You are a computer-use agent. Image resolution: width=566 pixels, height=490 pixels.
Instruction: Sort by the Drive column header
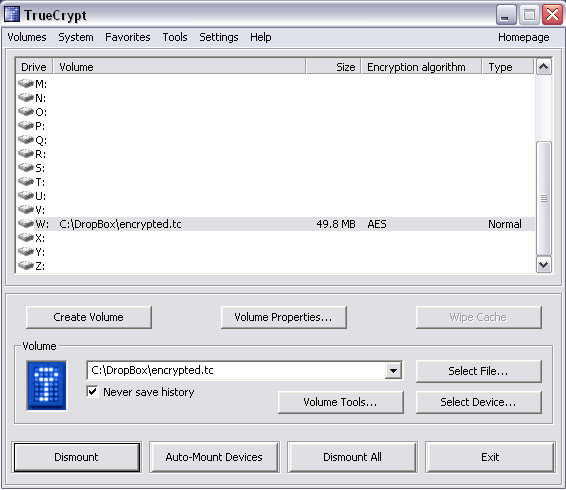click(x=34, y=67)
